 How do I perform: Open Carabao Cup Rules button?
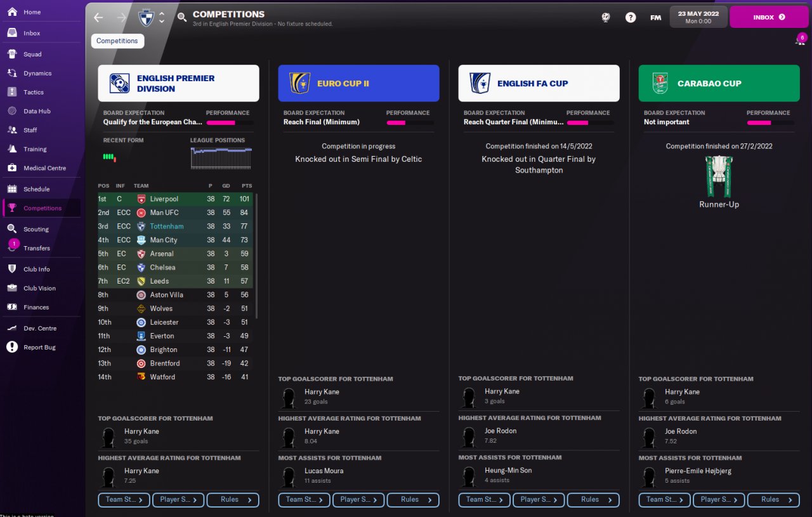pos(773,500)
